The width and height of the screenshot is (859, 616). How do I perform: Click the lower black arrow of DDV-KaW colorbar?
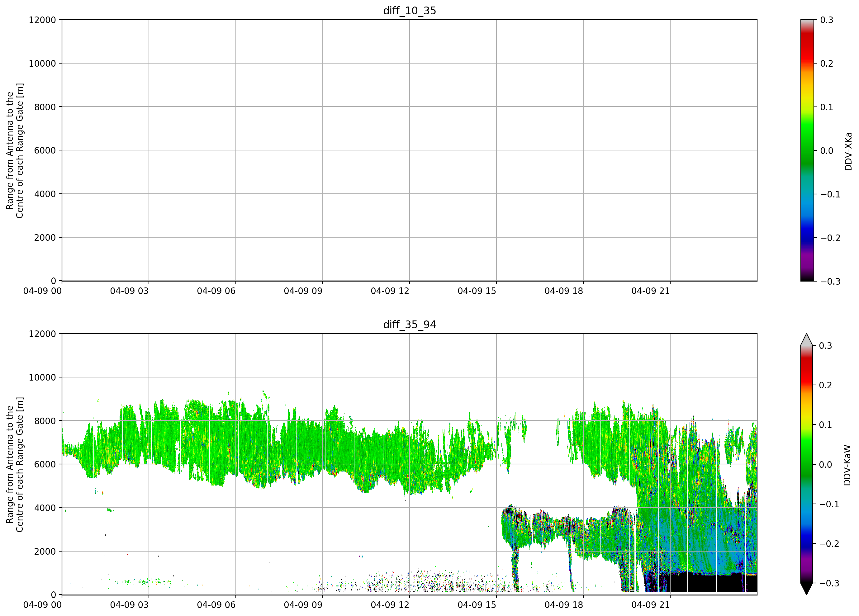(807, 589)
